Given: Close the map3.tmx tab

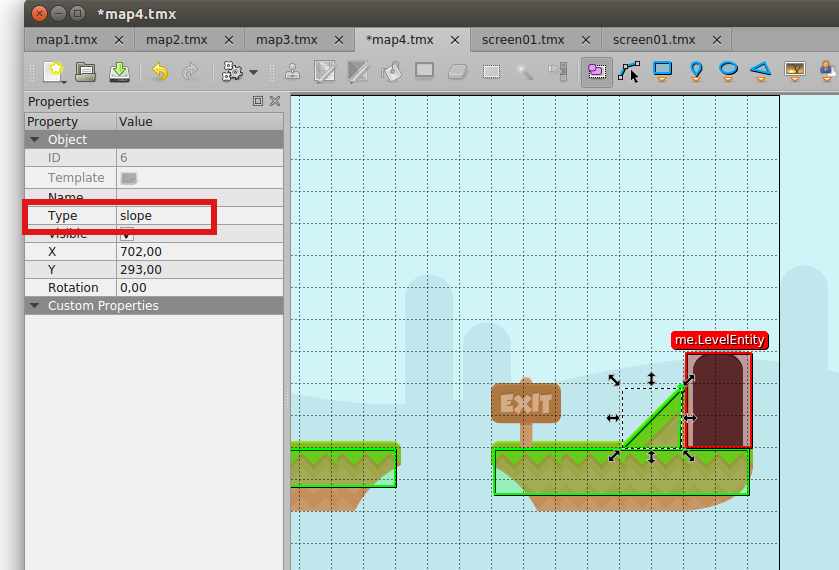Looking at the screenshot, I should point(339,40).
